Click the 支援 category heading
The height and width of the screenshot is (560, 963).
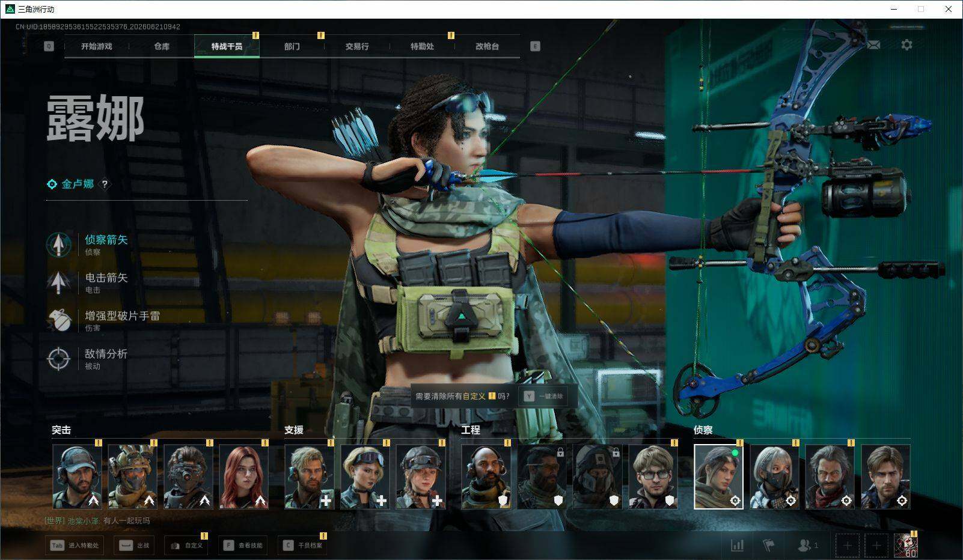click(x=294, y=430)
